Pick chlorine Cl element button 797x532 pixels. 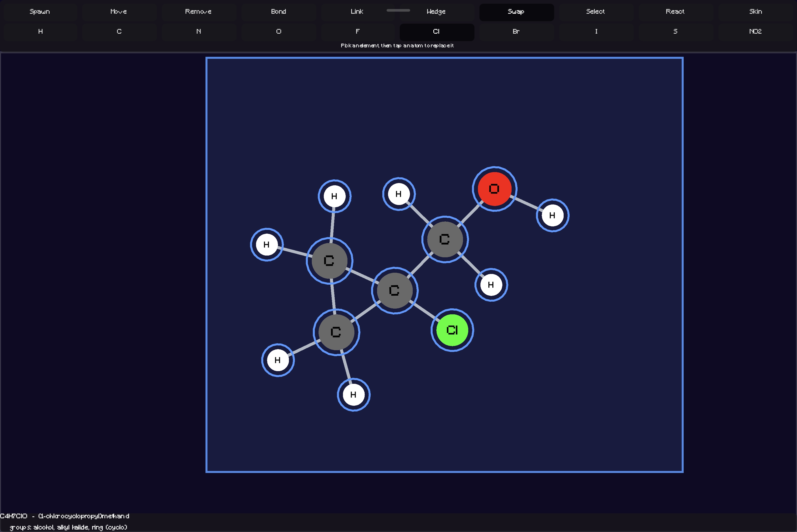[x=437, y=32]
